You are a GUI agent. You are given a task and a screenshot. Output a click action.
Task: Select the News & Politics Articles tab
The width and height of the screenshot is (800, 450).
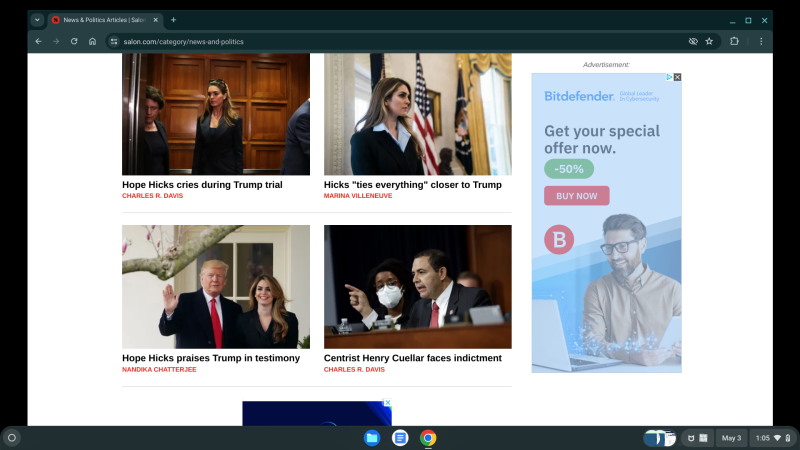105,19
